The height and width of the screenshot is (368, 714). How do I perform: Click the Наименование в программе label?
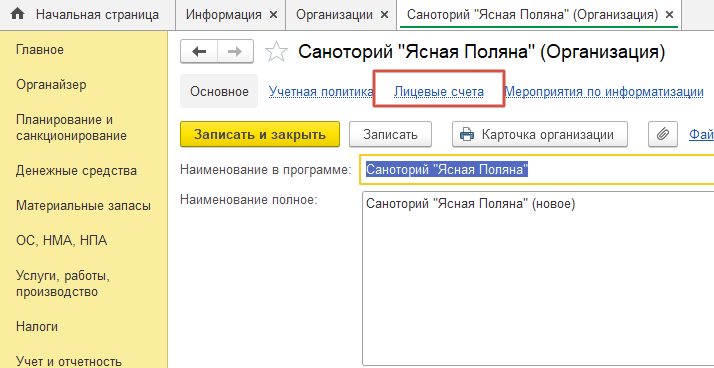pyautogui.click(x=266, y=170)
